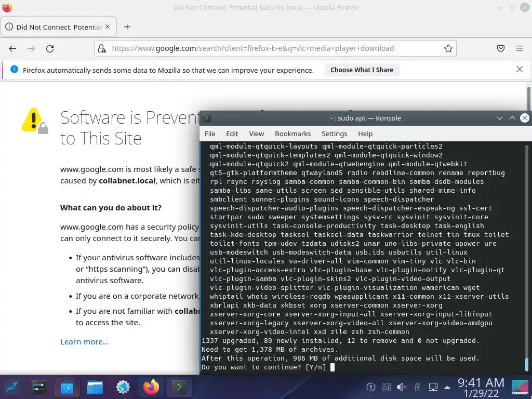Open the clipboard tray icon

point(387,387)
